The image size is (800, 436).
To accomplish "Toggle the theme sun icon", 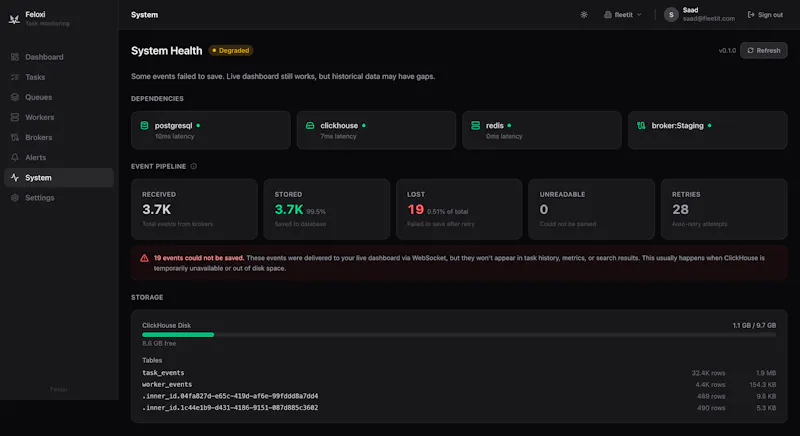I will (584, 15).
